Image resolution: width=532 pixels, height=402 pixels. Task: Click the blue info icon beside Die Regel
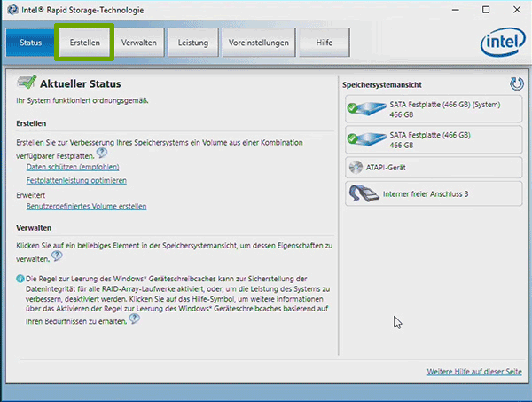[x=20, y=279]
